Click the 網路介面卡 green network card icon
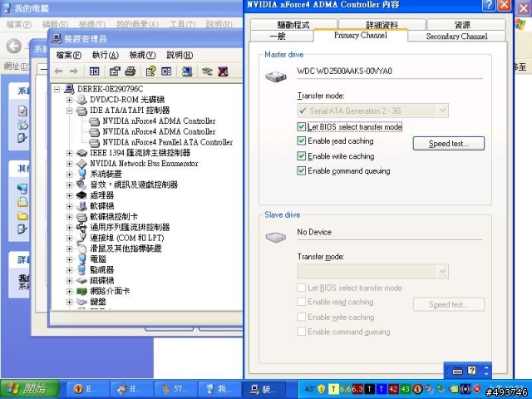The image size is (532, 399). pos(81,291)
